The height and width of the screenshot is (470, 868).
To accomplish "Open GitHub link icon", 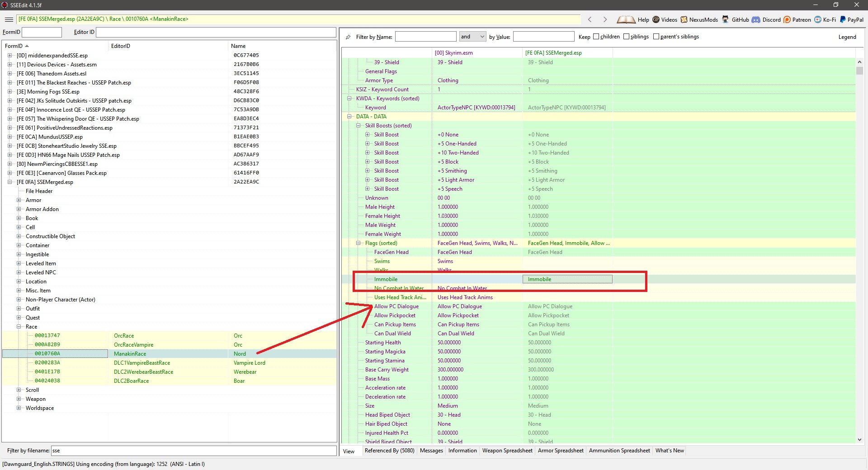I will tap(725, 19).
